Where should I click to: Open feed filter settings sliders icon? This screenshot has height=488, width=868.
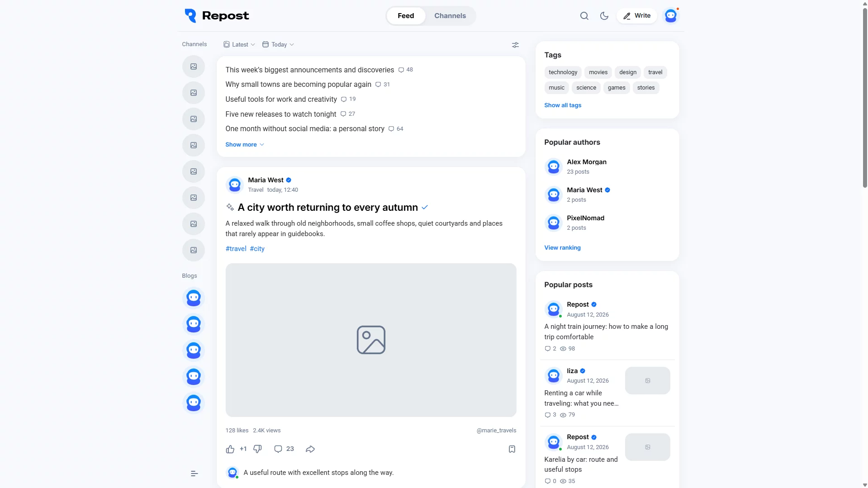[x=515, y=45]
